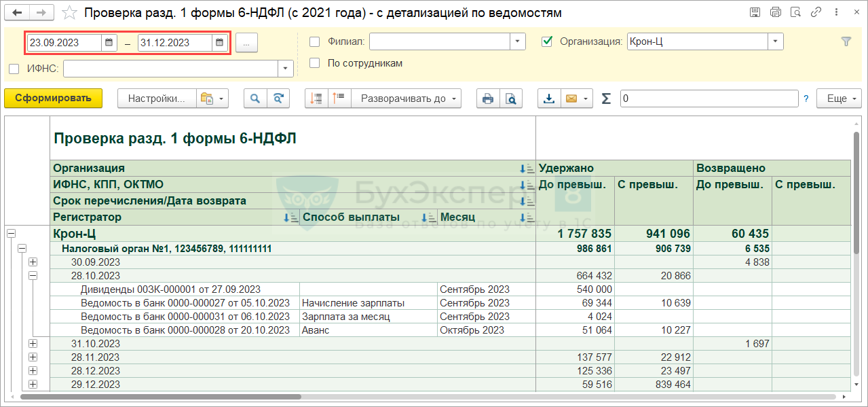
Task: Expand the 30.09.2023 row
Action: 33,262
